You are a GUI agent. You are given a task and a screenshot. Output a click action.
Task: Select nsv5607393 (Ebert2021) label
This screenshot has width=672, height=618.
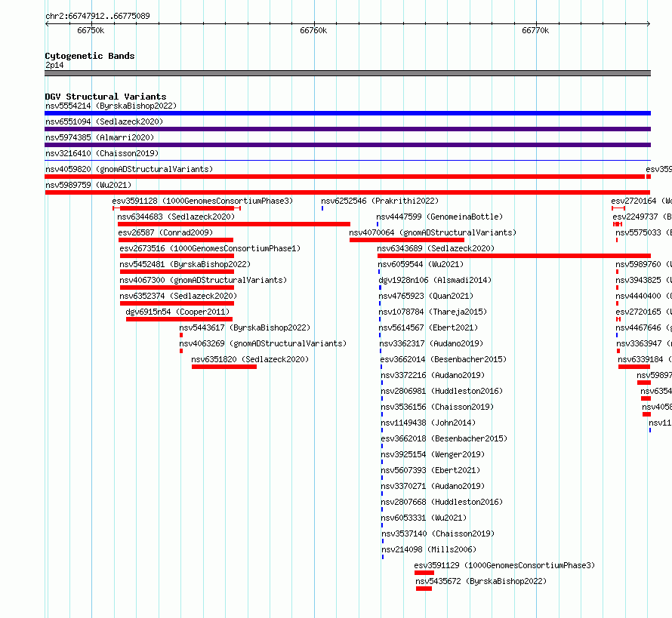tap(430, 470)
